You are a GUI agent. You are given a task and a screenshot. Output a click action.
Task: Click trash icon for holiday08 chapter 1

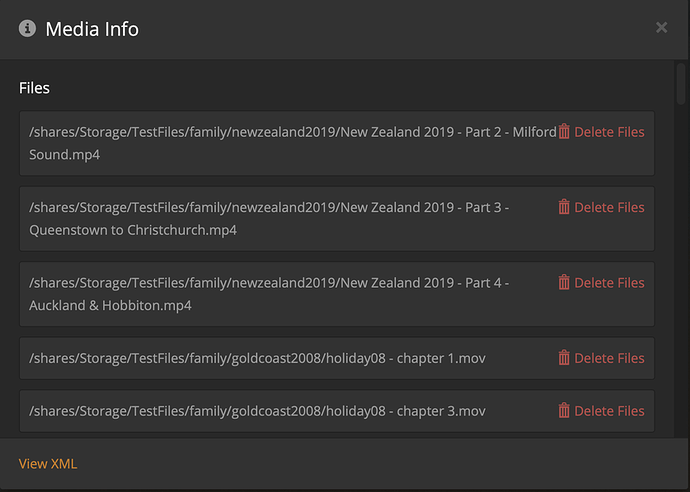(x=564, y=358)
